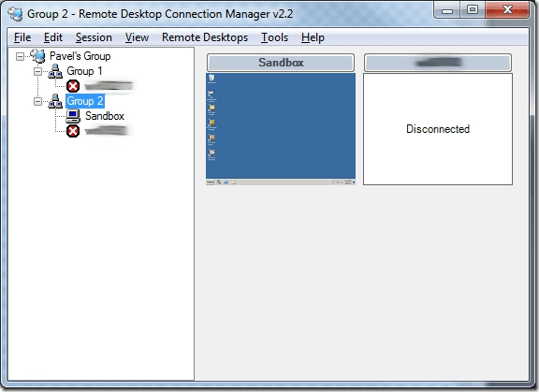Click the Sandbox thumbnail header button
Viewport: 539px width, 392px height.
281,63
